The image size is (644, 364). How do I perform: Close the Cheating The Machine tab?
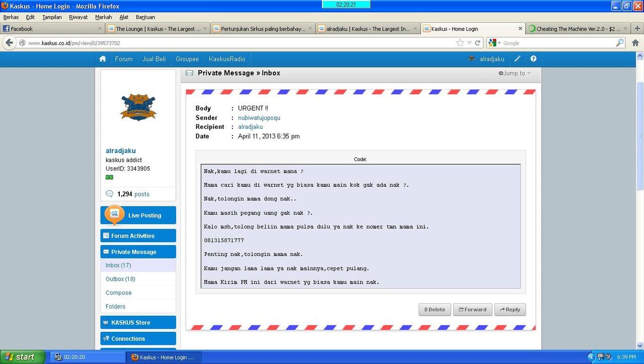(x=625, y=29)
